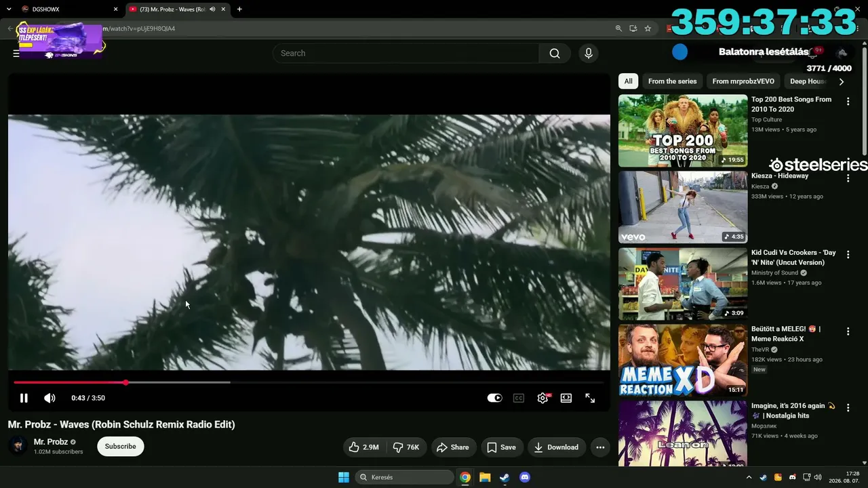The width and height of the screenshot is (868, 488).
Task: Select the From mrprobzVEVO chip
Action: 743,81
